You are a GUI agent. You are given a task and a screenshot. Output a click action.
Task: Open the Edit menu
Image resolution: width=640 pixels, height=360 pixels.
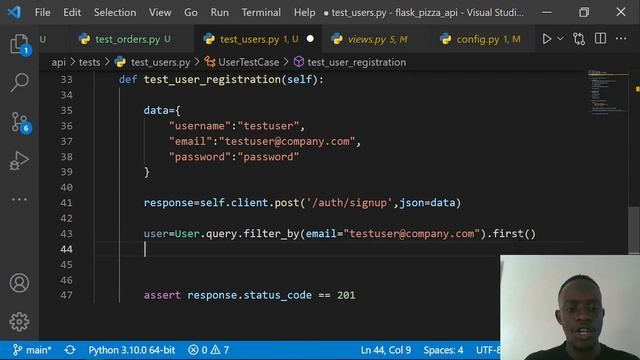tap(72, 13)
